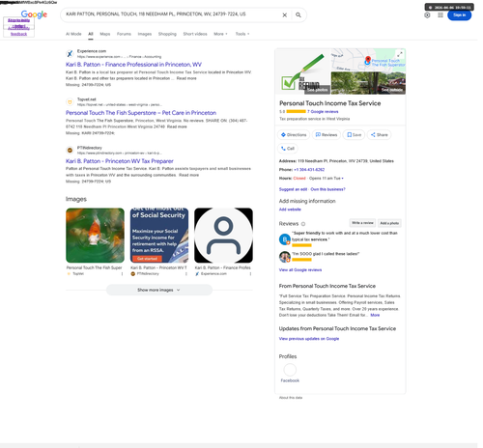This screenshot has width=483, height=448.
Task: Click Write a review button
Action: tap(362, 223)
